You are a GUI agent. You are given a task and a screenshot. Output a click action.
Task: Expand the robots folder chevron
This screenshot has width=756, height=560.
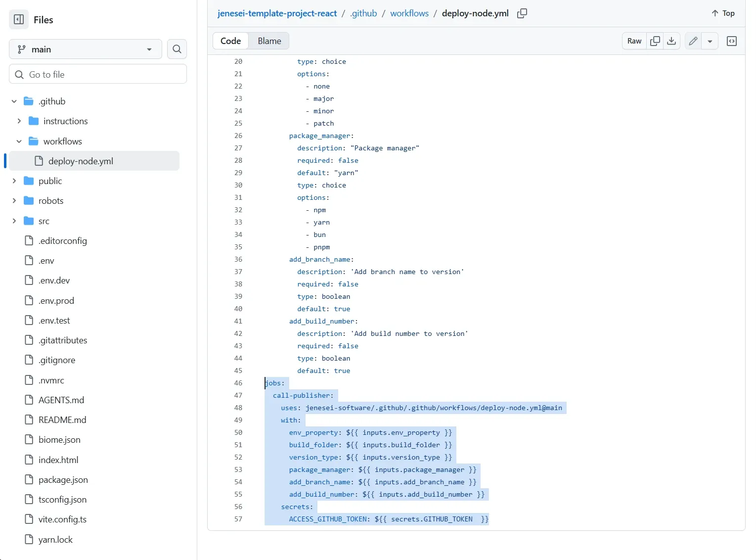[x=14, y=201]
